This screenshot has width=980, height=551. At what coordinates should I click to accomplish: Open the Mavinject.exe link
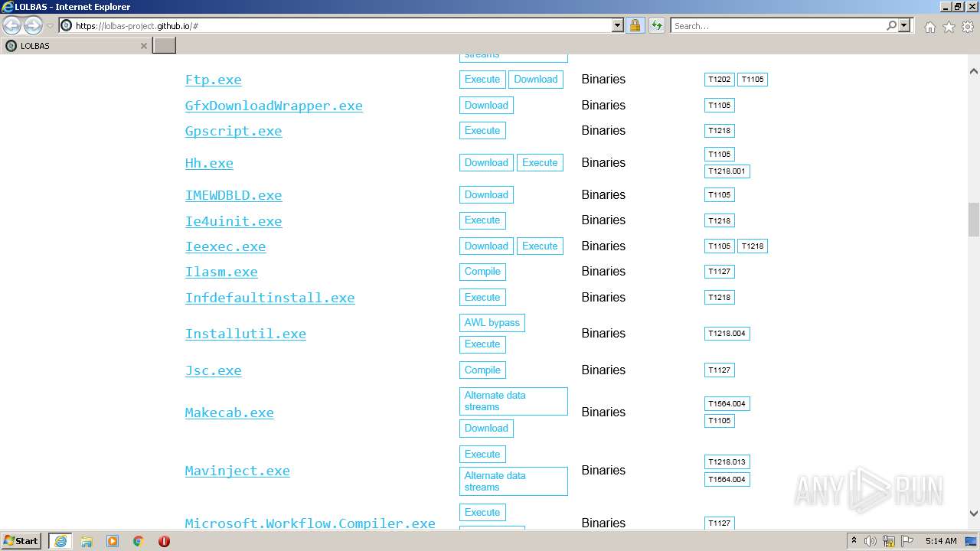[237, 471]
